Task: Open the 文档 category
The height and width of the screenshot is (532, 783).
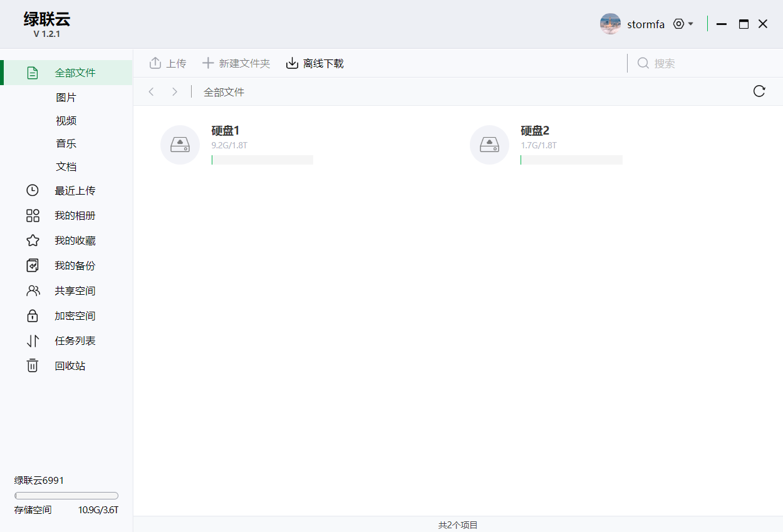Action: tap(66, 167)
